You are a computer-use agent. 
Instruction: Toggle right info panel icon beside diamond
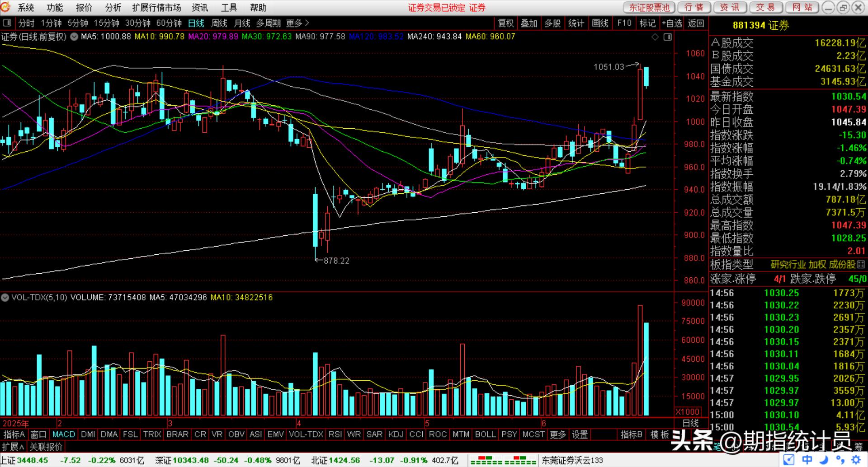[668, 37]
